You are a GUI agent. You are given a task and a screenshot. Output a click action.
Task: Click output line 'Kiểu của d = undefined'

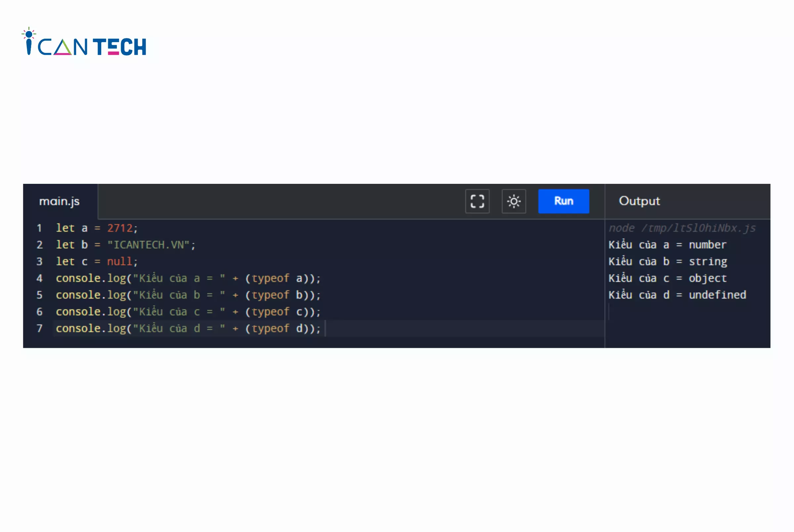[x=677, y=295]
